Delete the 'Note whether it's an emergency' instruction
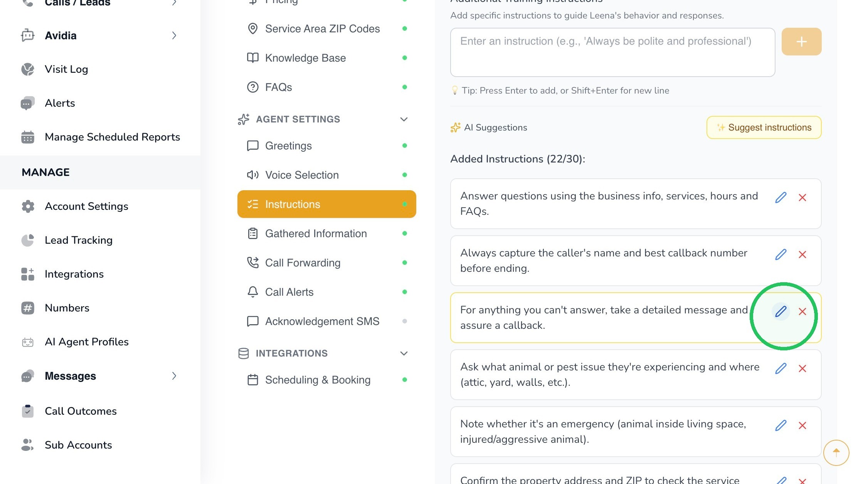This screenshot has width=868, height=484. click(x=802, y=425)
